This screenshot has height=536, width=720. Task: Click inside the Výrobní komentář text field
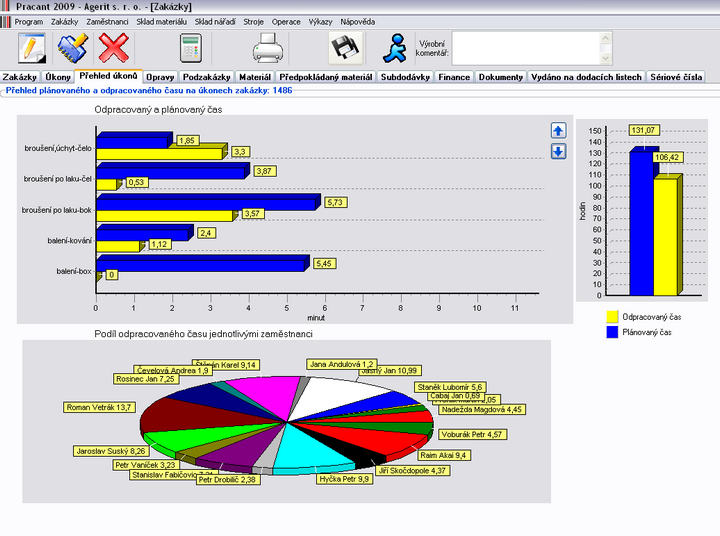[526, 48]
